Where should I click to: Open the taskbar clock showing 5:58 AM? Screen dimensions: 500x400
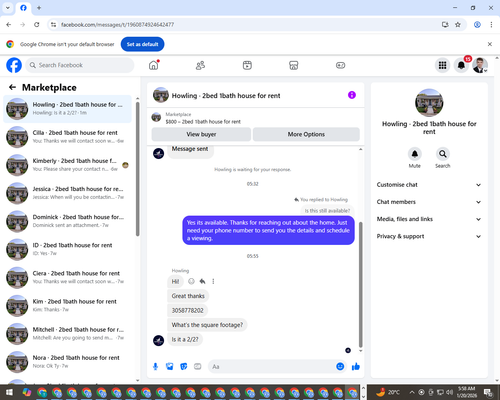[x=466, y=392]
